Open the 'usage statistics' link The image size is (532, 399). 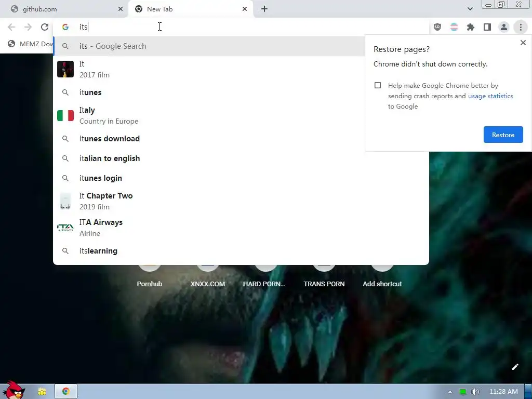click(x=490, y=96)
